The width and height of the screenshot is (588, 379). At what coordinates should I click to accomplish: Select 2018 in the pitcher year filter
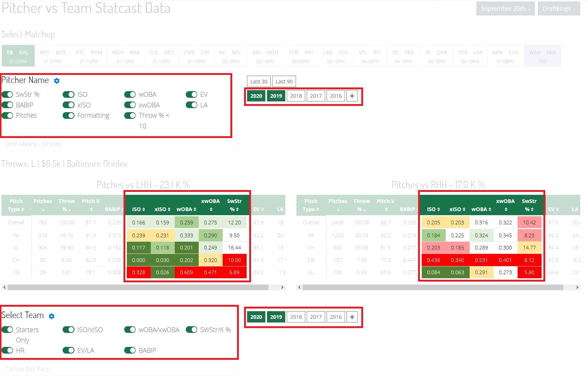point(296,96)
